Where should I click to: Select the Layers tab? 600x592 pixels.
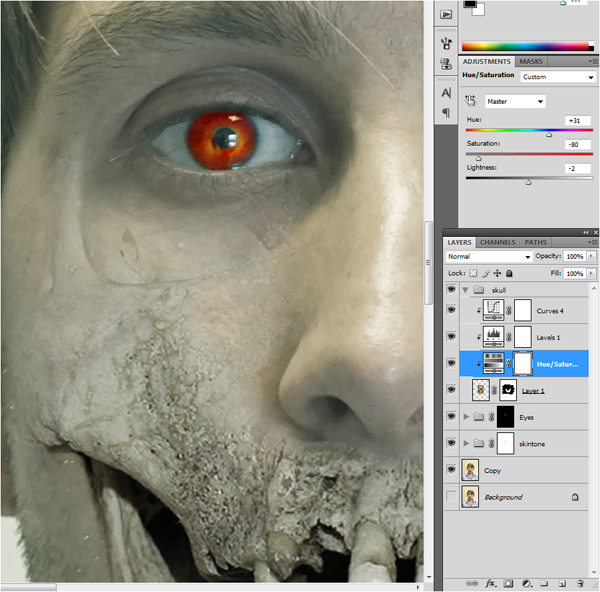[x=459, y=242]
